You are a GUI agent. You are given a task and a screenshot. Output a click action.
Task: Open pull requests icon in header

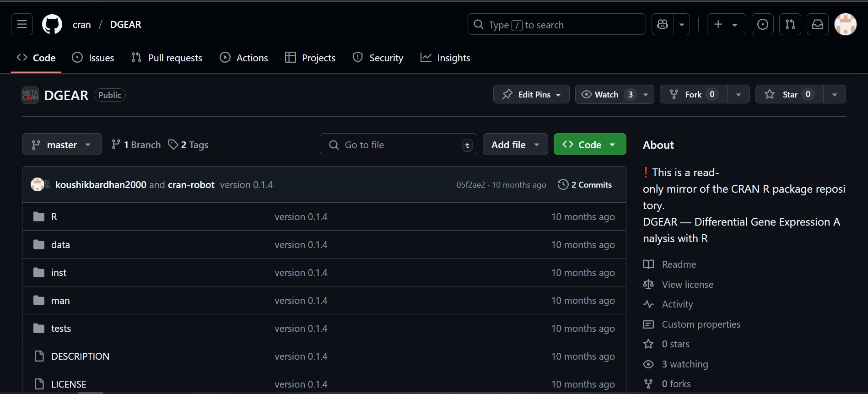point(790,24)
